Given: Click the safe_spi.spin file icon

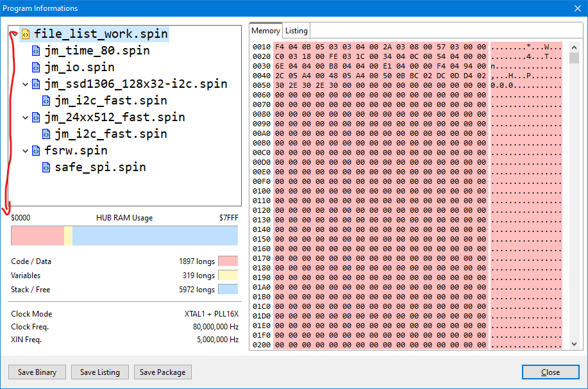Looking at the screenshot, I should coord(46,167).
